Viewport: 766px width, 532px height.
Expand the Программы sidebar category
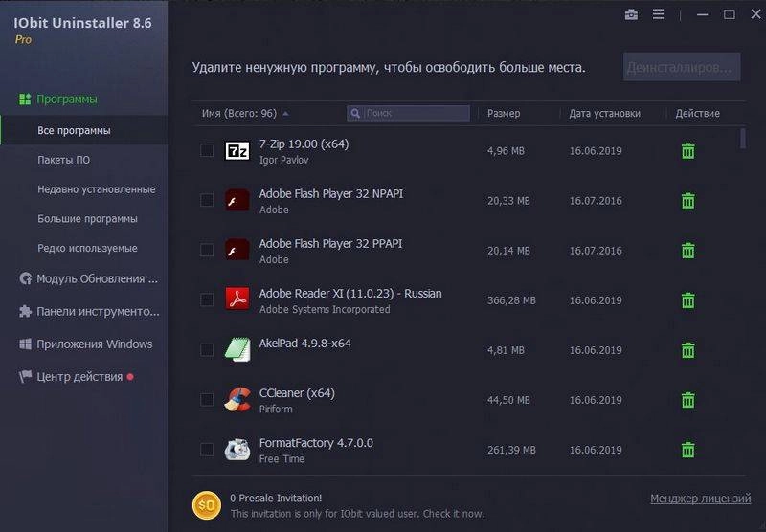click(67, 100)
